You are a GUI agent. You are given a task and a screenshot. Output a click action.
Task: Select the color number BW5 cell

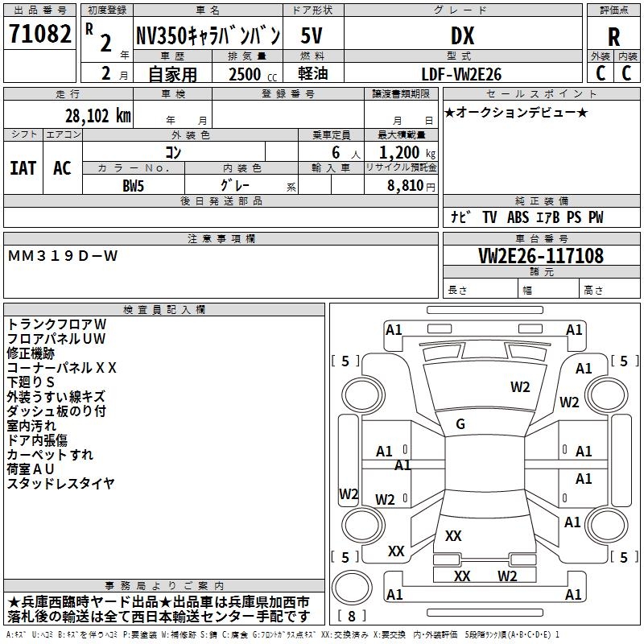pyautogui.click(x=134, y=186)
